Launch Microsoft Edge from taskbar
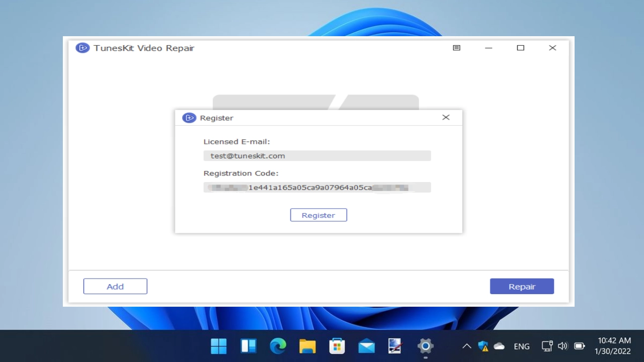The height and width of the screenshot is (362, 644). (x=278, y=346)
